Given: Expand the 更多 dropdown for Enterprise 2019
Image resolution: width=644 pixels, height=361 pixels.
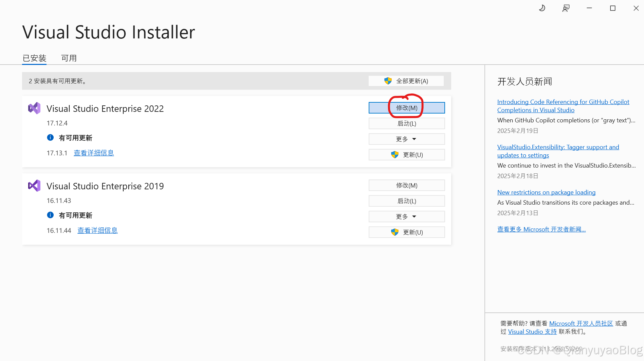Looking at the screenshot, I should (x=407, y=217).
